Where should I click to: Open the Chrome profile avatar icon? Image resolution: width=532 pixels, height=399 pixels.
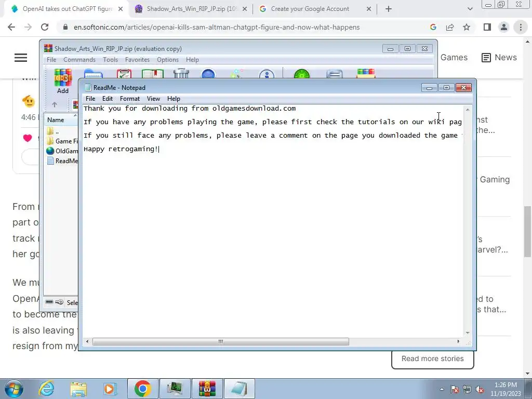[x=504, y=27]
